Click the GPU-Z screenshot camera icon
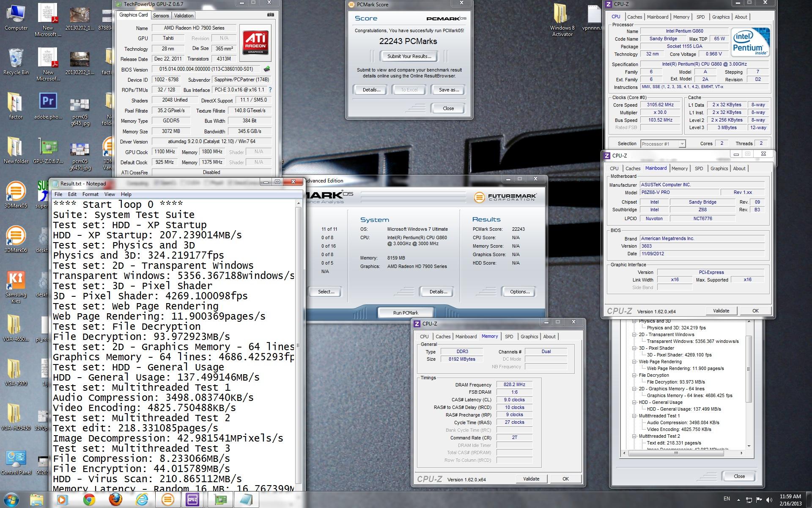The width and height of the screenshot is (812, 508). pyautogui.click(x=270, y=15)
